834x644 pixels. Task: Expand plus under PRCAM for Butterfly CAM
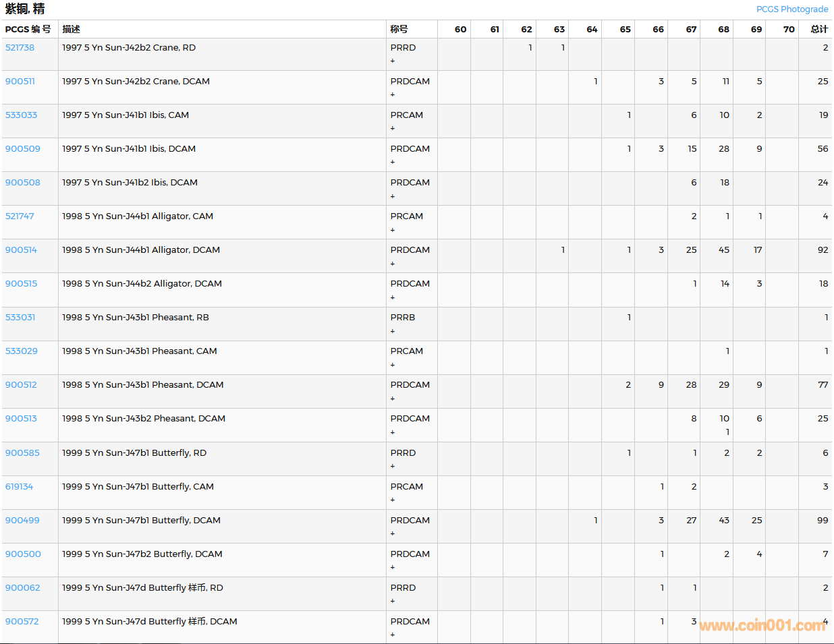pos(393,500)
